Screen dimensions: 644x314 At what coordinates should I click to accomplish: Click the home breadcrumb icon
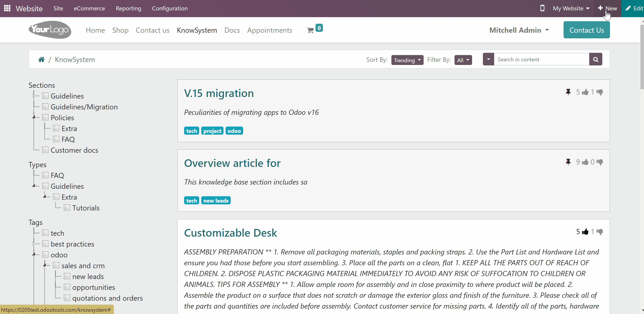pyautogui.click(x=41, y=60)
